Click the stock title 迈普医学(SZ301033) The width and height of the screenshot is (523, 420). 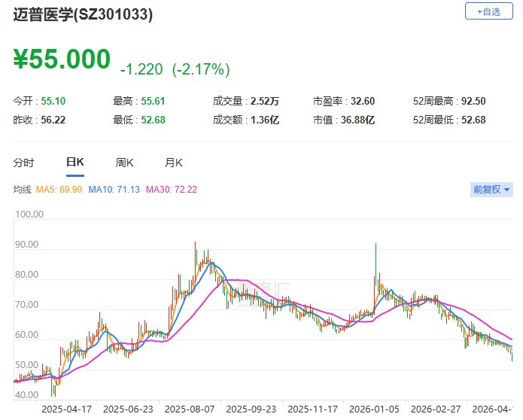(x=83, y=14)
